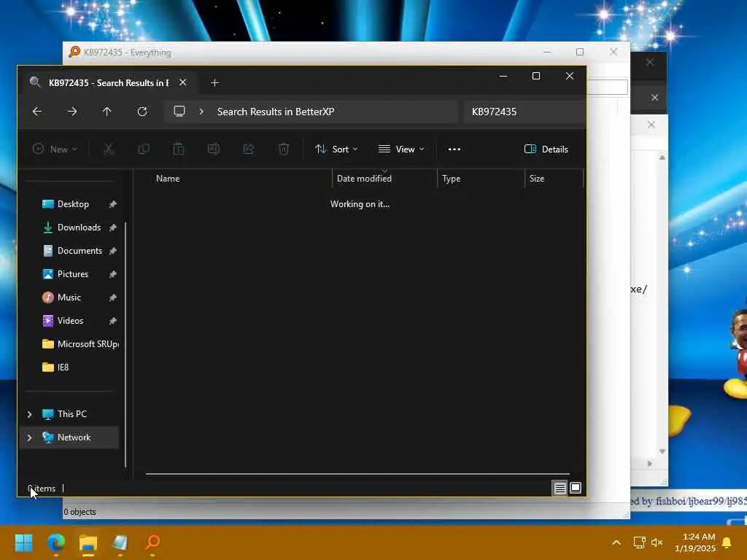Image resolution: width=747 pixels, height=560 pixels.
Task: Open Pictures in the navigation pane
Action: [x=72, y=274]
